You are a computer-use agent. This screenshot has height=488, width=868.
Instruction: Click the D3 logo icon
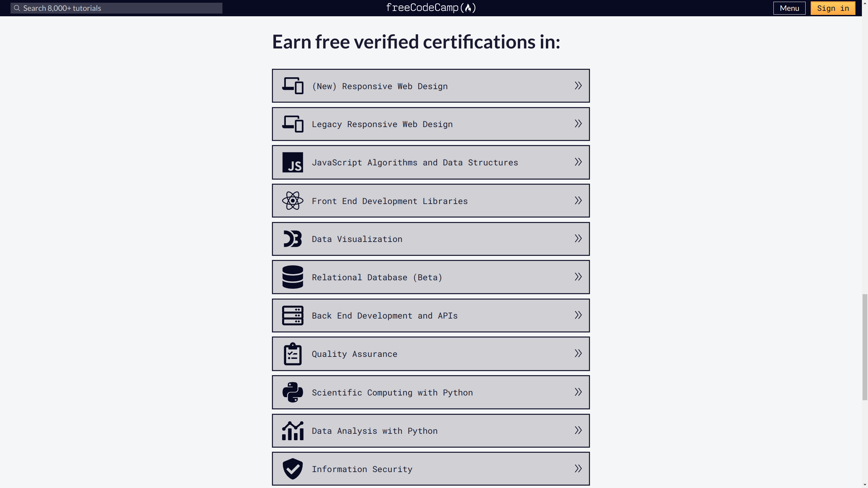(x=293, y=239)
